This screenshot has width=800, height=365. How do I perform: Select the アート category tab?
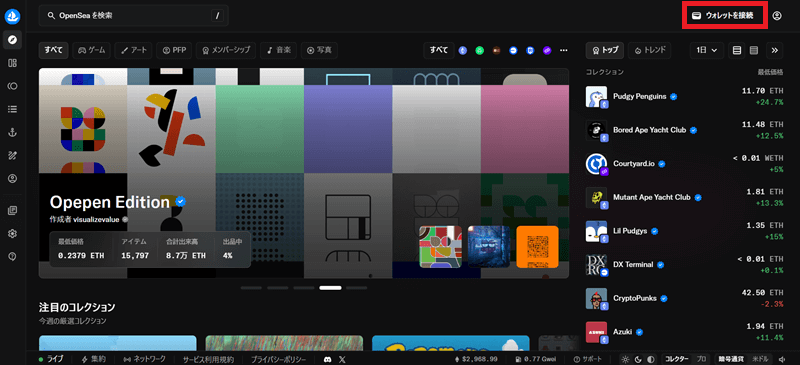tap(134, 50)
